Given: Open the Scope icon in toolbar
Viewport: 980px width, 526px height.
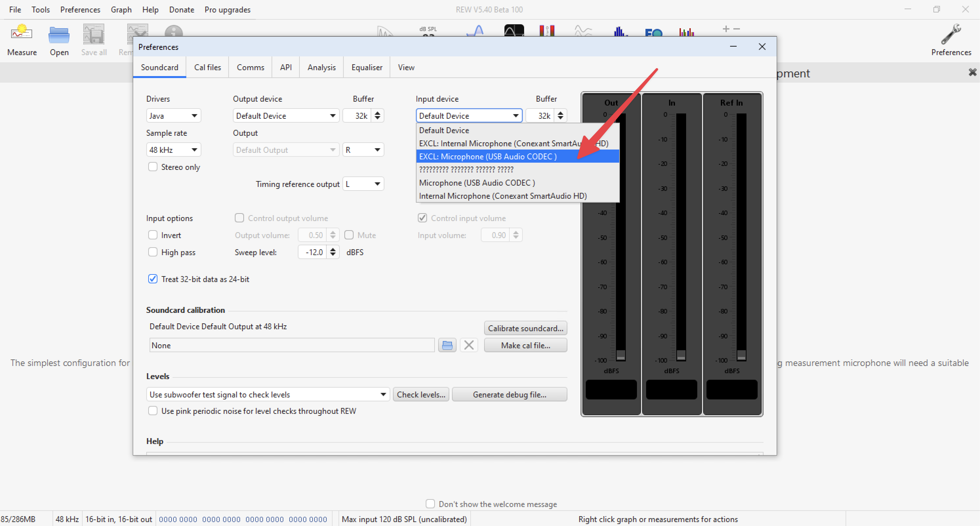Looking at the screenshot, I should [514, 31].
